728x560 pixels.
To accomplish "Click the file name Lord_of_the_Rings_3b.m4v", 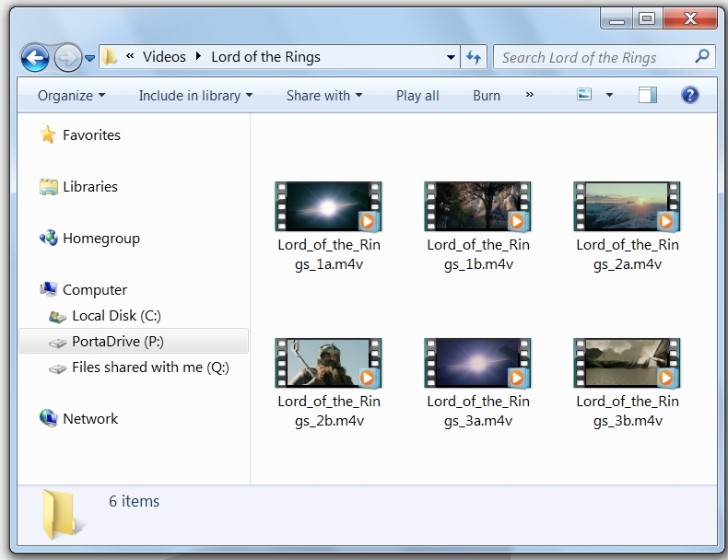I will point(628,411).
